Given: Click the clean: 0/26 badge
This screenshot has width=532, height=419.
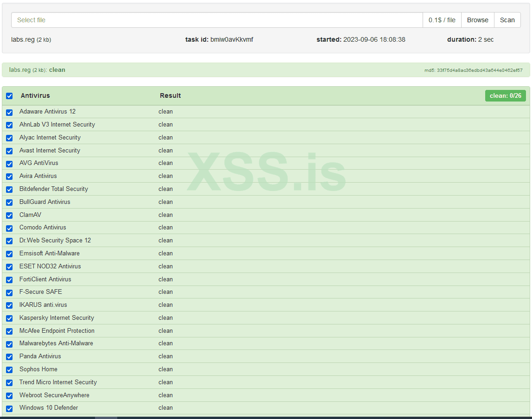Looking at the screenshot, I should coord(505,95).
